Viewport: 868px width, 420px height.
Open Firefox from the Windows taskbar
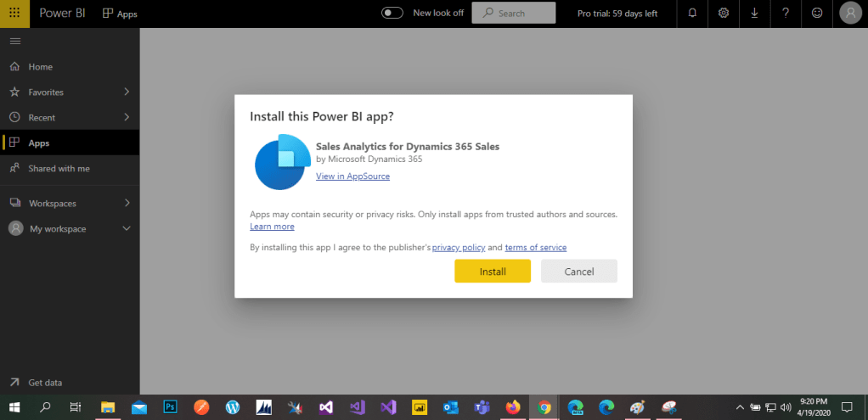512,407
